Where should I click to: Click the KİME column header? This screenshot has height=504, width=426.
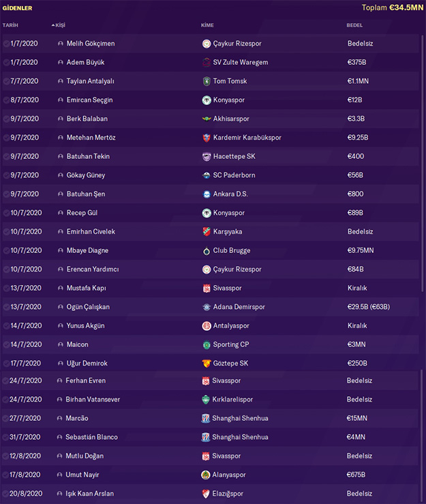click(x=207, y=25)
